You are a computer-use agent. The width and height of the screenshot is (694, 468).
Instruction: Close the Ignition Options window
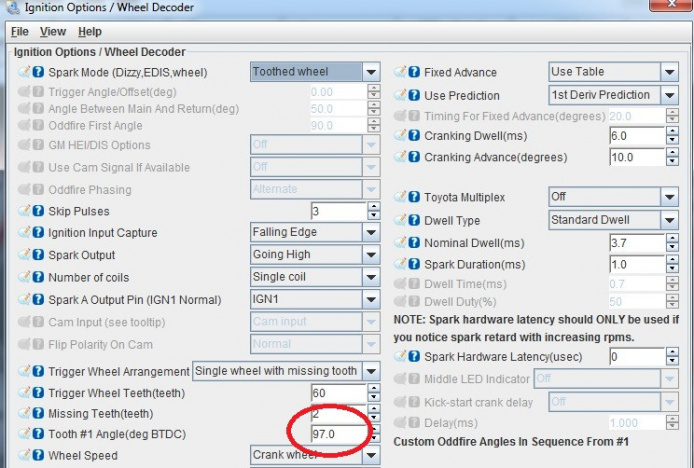coord(671,4)
